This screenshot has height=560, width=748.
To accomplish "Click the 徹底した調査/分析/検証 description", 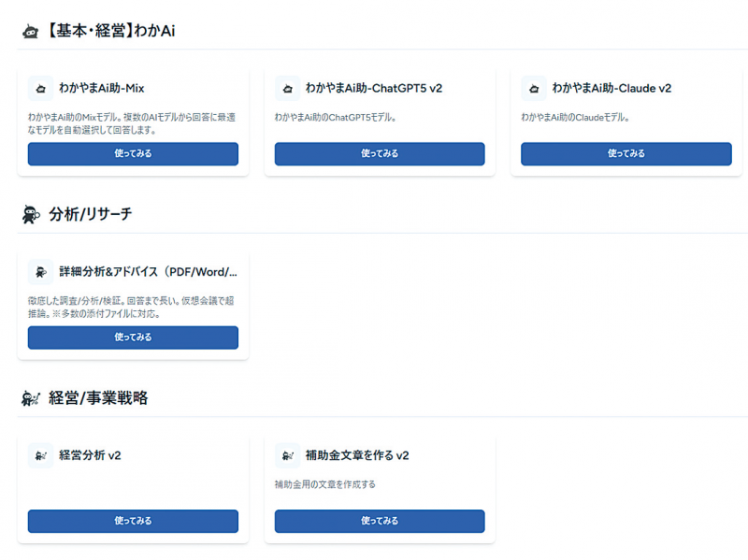I will 131,308.
